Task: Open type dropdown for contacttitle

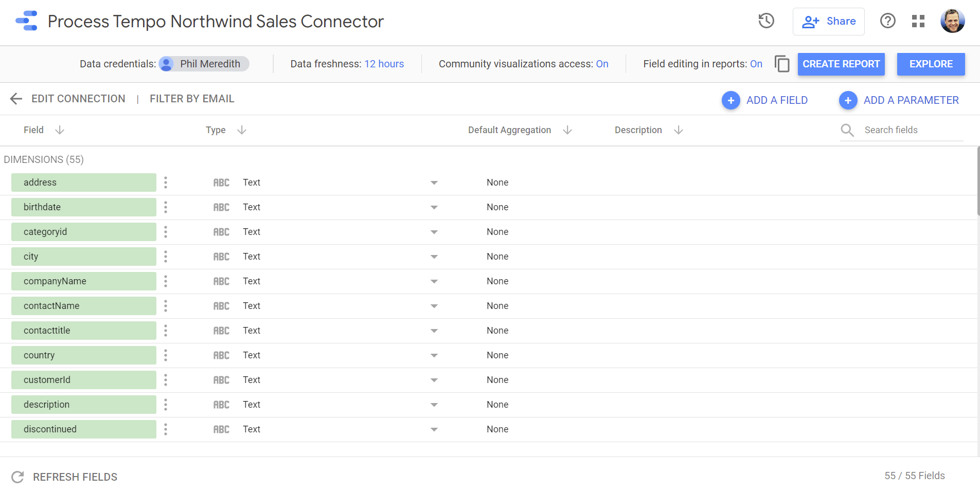Action: [x=434, y=331]
